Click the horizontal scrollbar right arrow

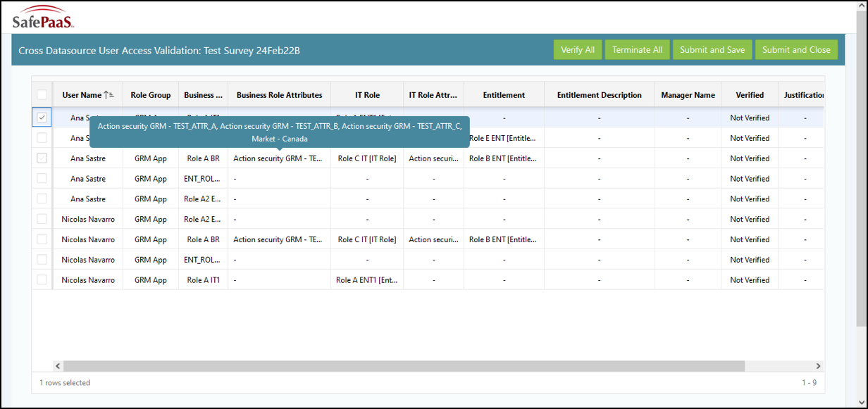point(818,366)
